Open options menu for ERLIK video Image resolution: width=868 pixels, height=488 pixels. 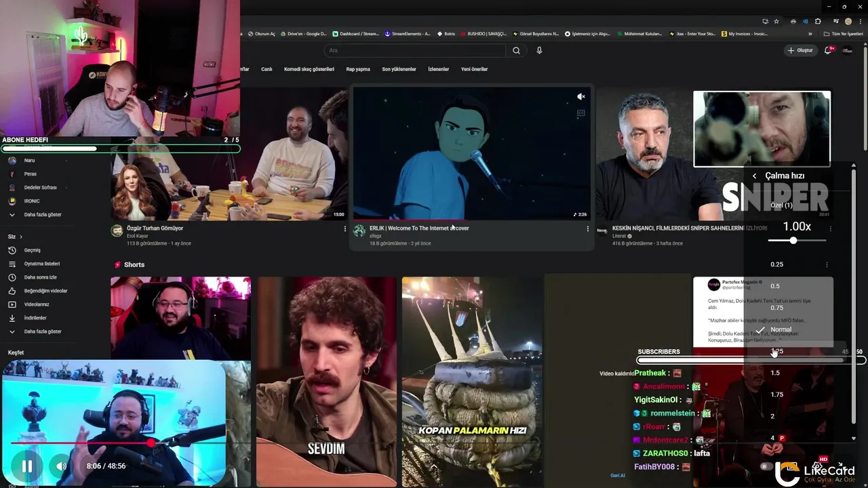(x=587, y=229)
